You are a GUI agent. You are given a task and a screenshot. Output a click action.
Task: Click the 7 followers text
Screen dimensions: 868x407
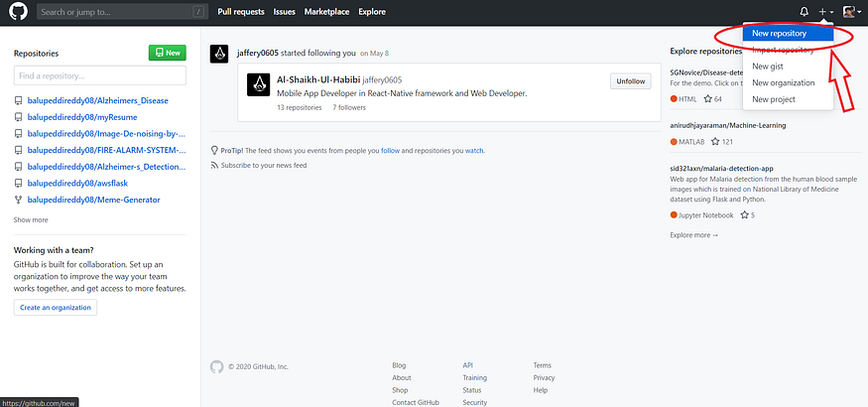coord(349,108)
